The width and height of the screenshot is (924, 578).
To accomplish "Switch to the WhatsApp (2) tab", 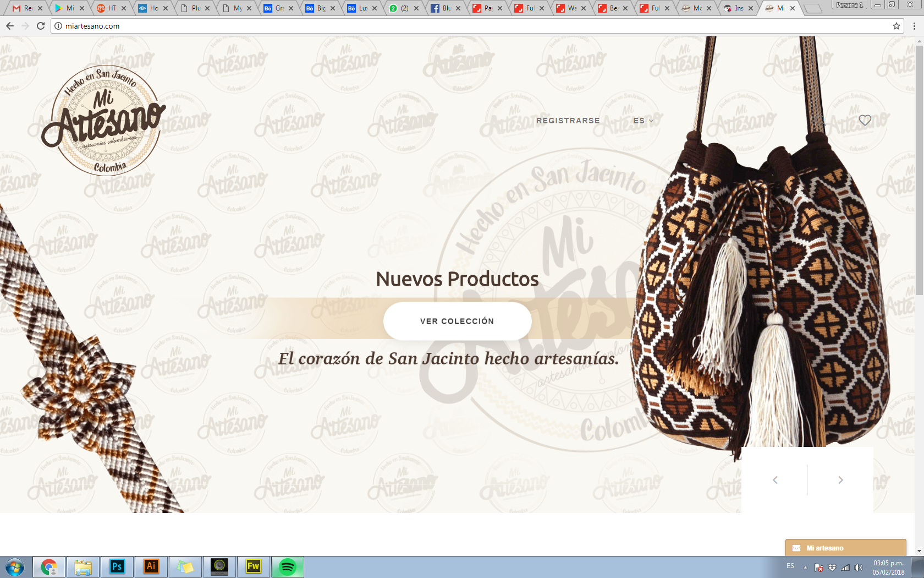I will pos(403,8).
